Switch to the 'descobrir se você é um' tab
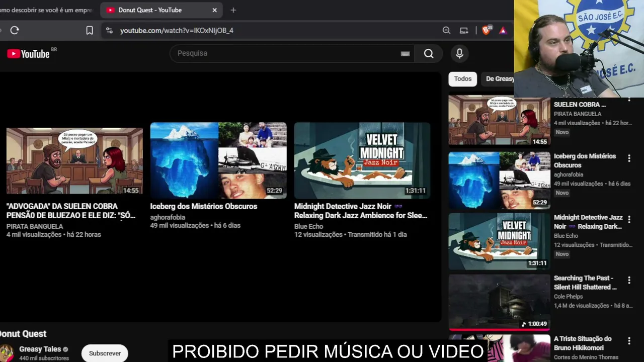The height and width of the screenshot is (362, 644). 48,10
